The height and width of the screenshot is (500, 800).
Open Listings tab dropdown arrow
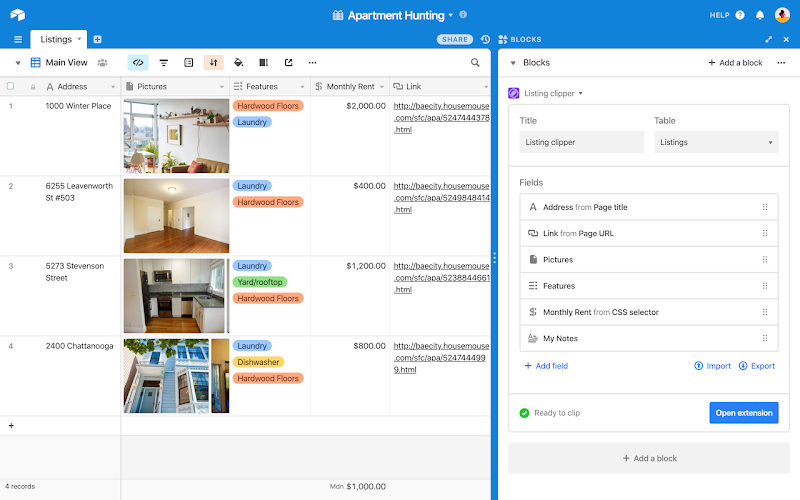coord(79,39)
